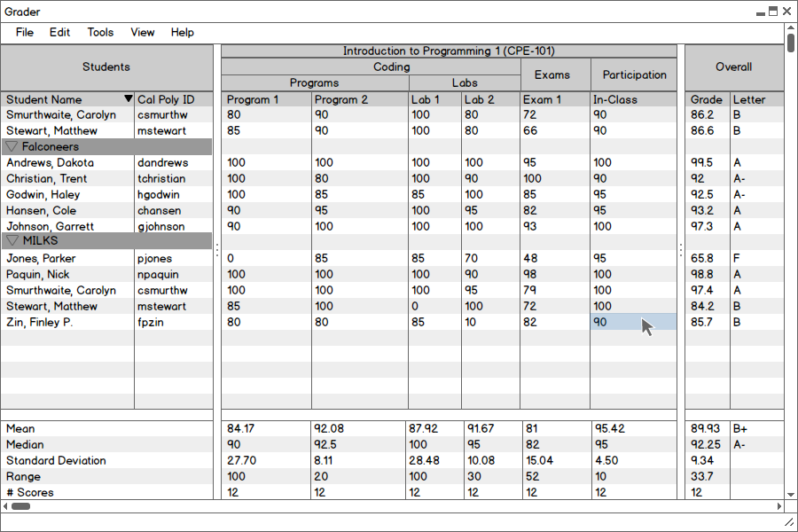Select student Johnson, Garrett
The image size is (798, 532).
[x=50, y=227]
